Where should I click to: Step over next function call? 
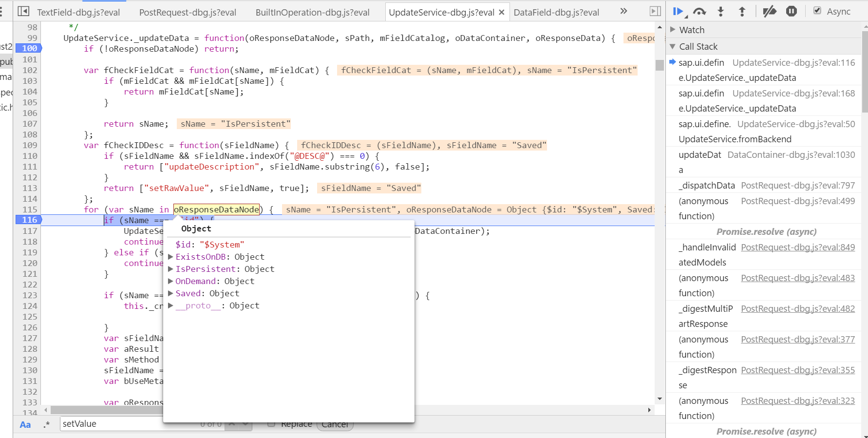tap(699, 11)
